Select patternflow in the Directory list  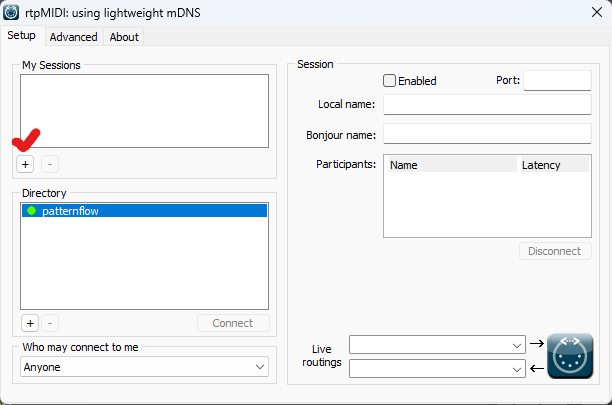[x=144, y=211]
